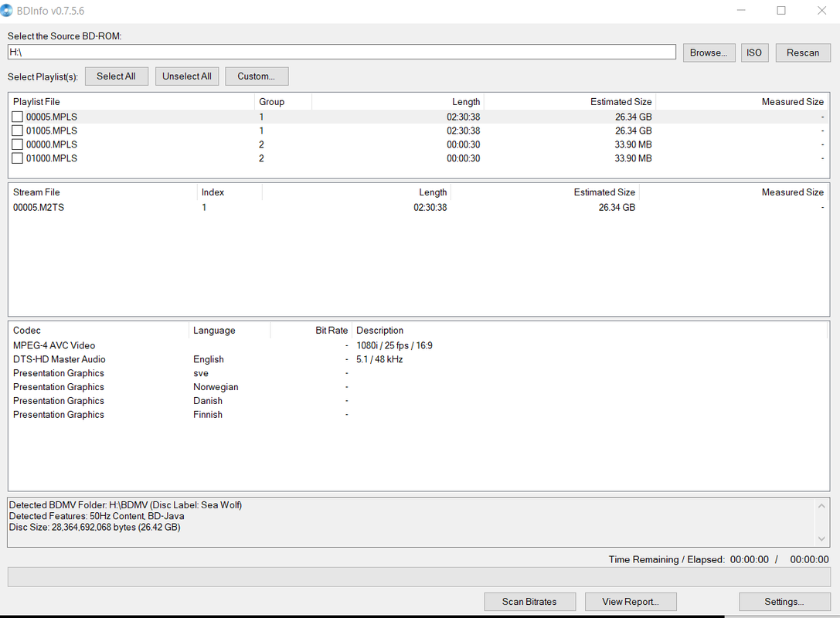Maximize the BDInfo window
Image resolution: width=840 pixels, height=618 pixels.
tap(781, 10)
